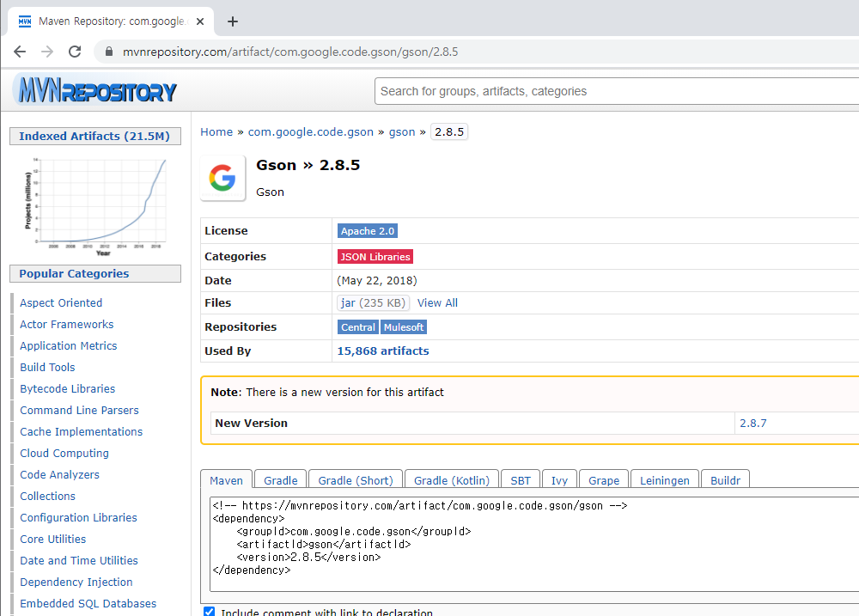The width and height of the screenshot is (859, 616).
Task: Select the Maven tab
Action: [226, 480]
